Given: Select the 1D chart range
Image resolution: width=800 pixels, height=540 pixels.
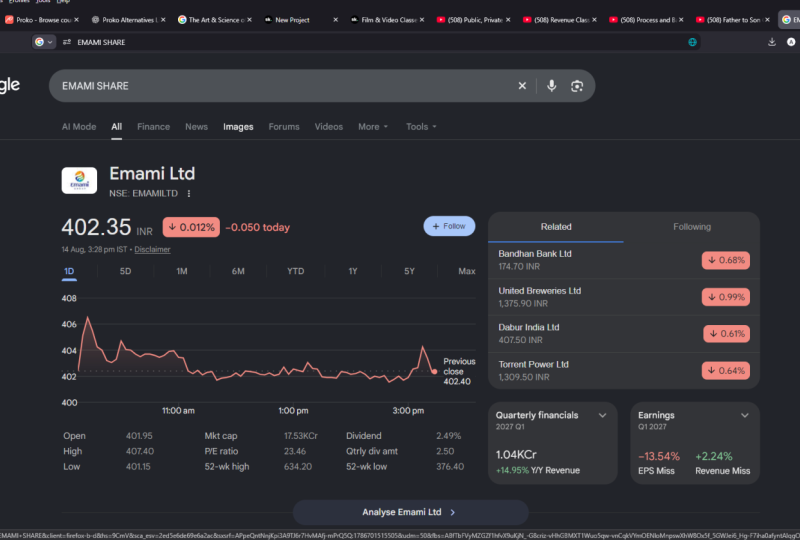Looking at the screenshot, I should point(69,271).
